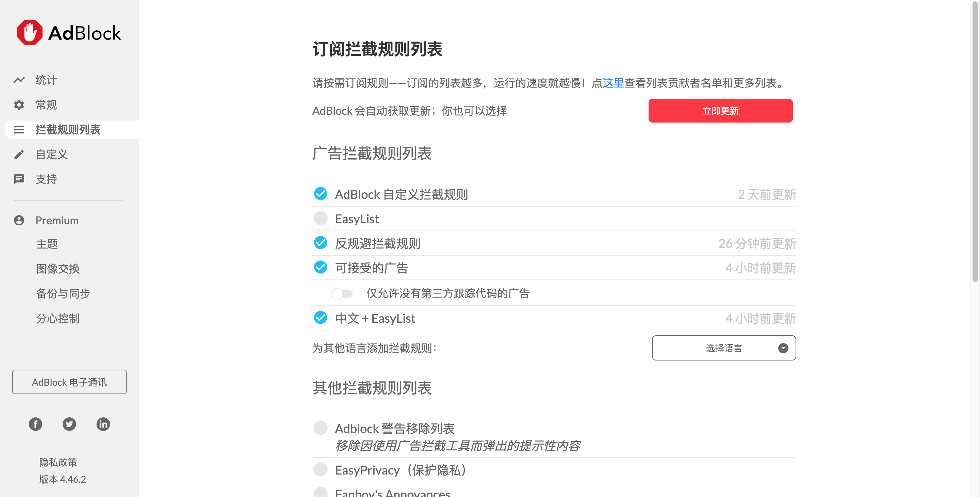
Task: Check the EasyPrivacy（保护隐私）list
Action: (320, 470)
